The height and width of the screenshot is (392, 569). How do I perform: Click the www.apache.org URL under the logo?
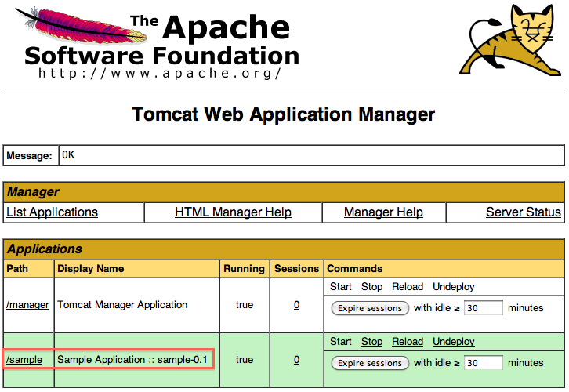point(159,73)
